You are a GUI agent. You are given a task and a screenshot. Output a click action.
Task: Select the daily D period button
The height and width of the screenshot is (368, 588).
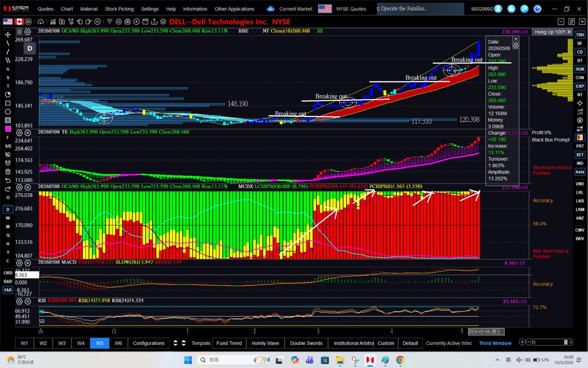pos(8,209)
